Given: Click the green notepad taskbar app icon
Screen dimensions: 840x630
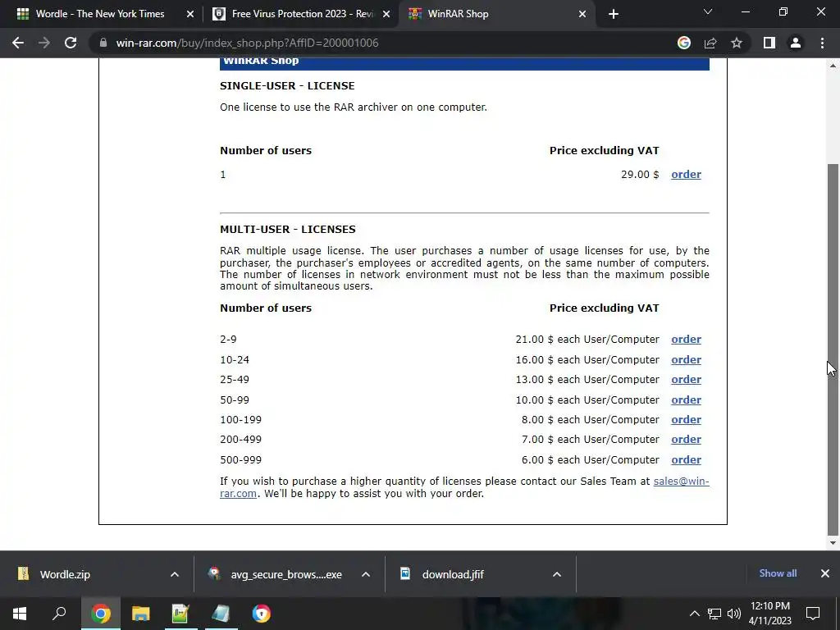Looking at the screenshot, I should [x=180, y=614].
